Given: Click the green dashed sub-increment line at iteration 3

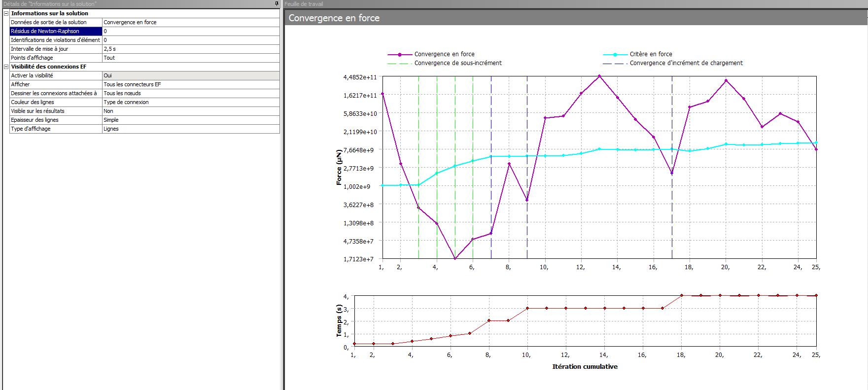Looking at the screenshot, I should tap(418, 168).
